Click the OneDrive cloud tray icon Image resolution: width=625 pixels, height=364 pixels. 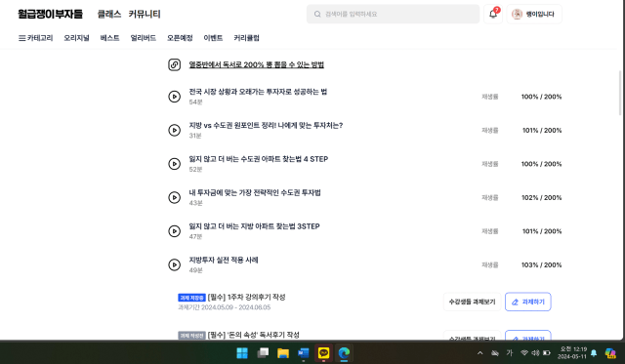click(495, 353)
